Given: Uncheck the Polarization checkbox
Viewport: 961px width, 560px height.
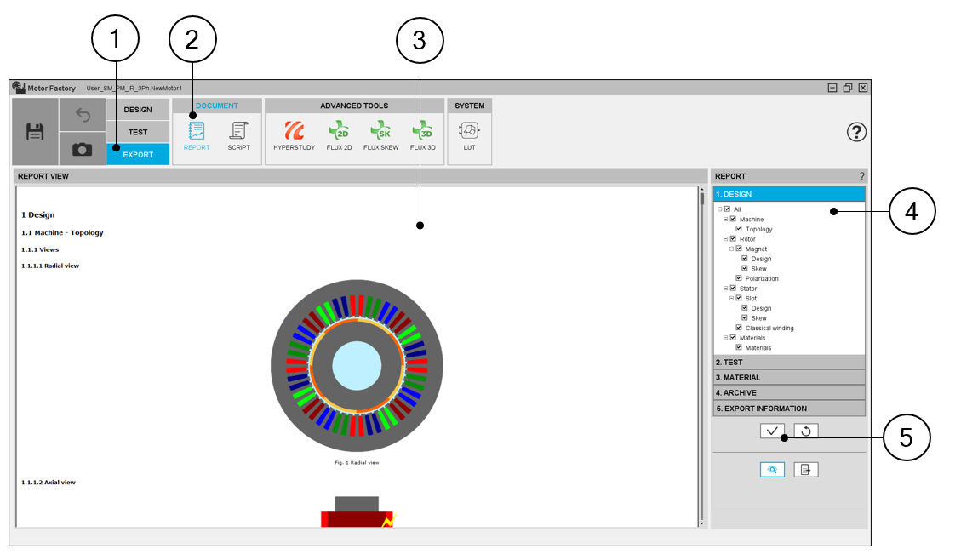Looking at the screenshot, I should coord(739,278).
